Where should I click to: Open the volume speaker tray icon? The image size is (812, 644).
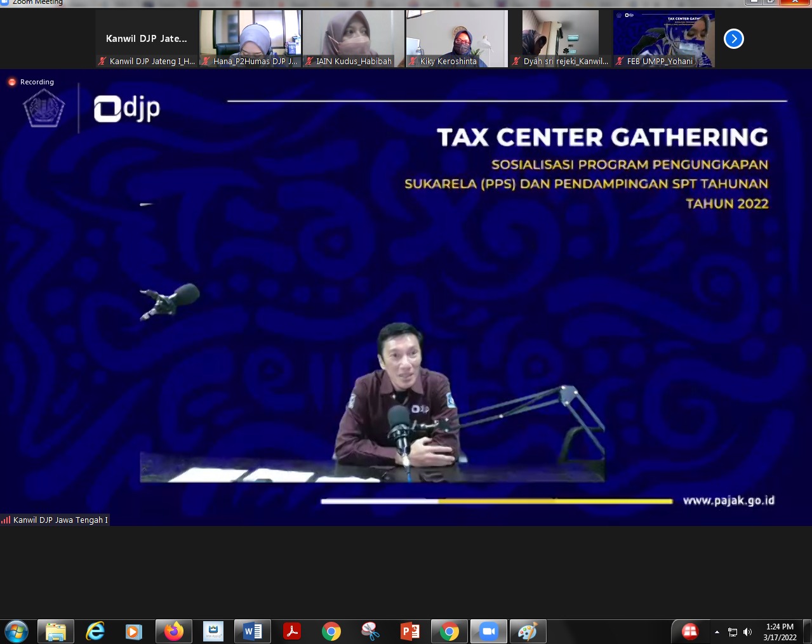coord(747,632)
